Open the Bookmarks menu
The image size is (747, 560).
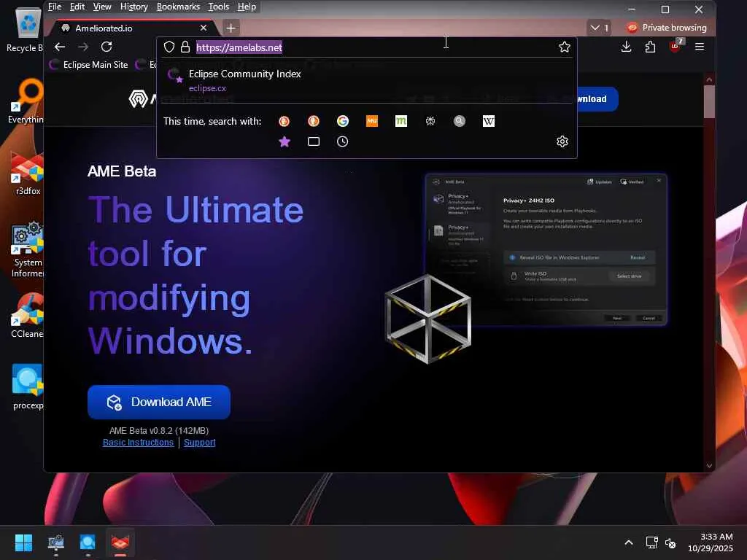pos(178,7)
